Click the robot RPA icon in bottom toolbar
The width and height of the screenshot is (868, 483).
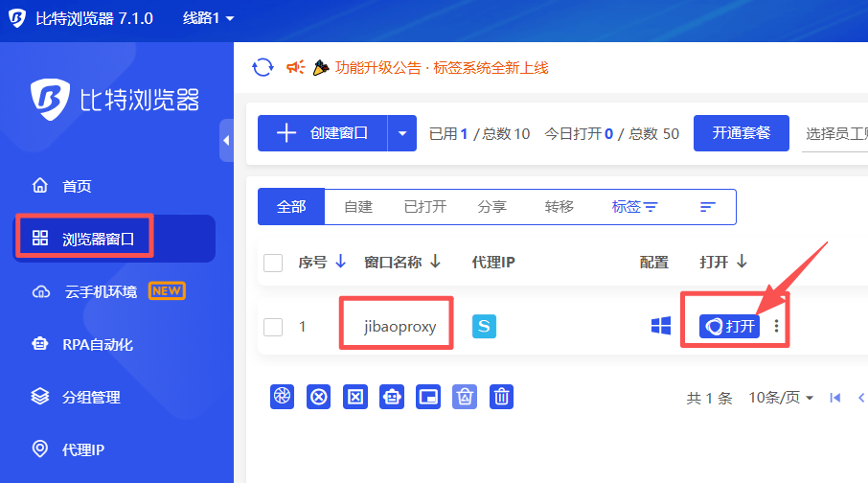[392, 397]
